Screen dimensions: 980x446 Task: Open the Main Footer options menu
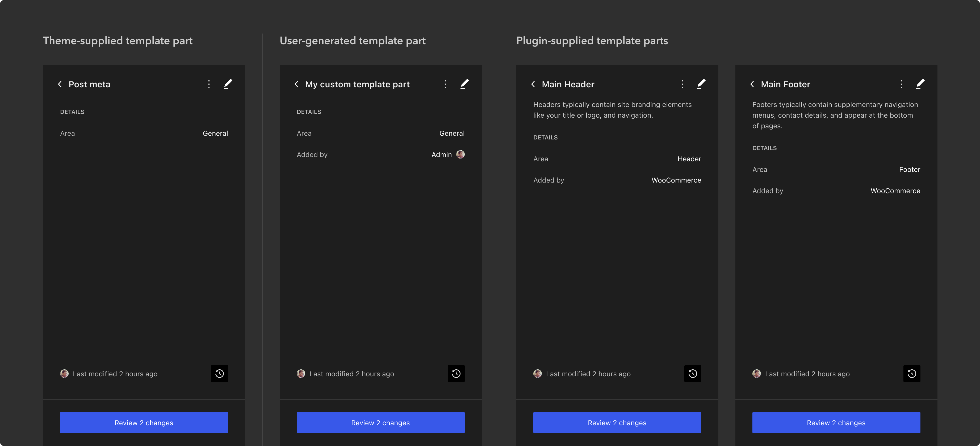point(901,84)
